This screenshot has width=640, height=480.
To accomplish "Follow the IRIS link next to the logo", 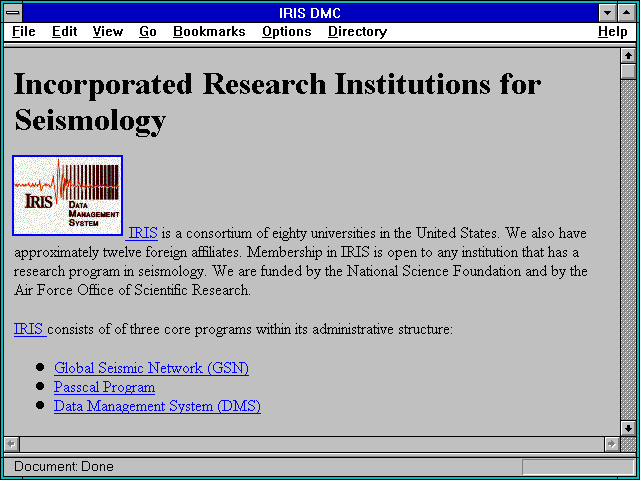I will 141,233.
